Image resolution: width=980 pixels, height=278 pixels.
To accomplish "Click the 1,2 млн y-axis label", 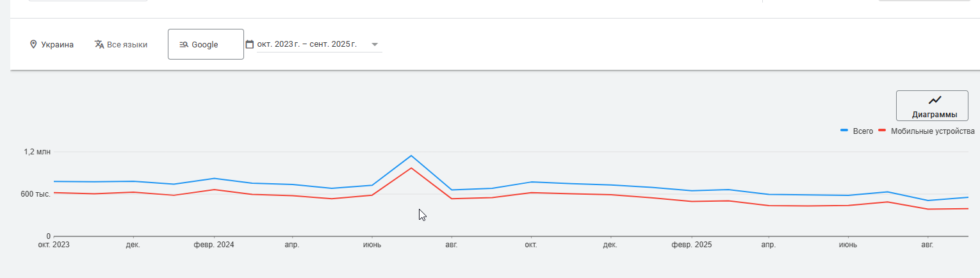I will pos(37,152).
